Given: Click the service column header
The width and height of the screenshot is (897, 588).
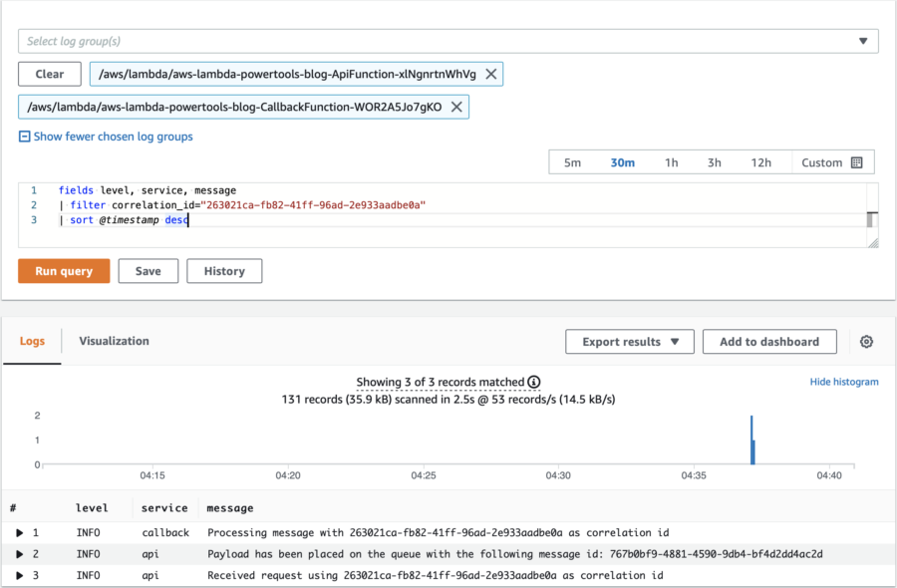Looking at the screenshot, I should [164, 508].
